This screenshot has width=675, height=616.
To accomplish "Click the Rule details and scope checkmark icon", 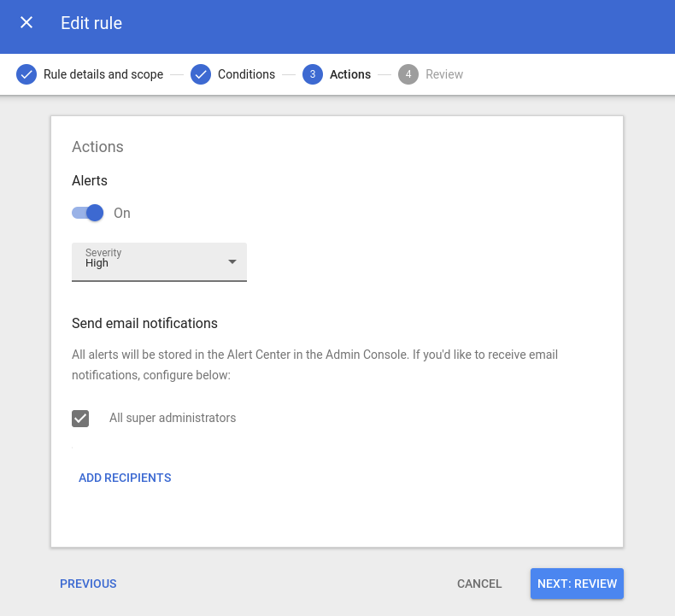I will [x=26, y=74].
